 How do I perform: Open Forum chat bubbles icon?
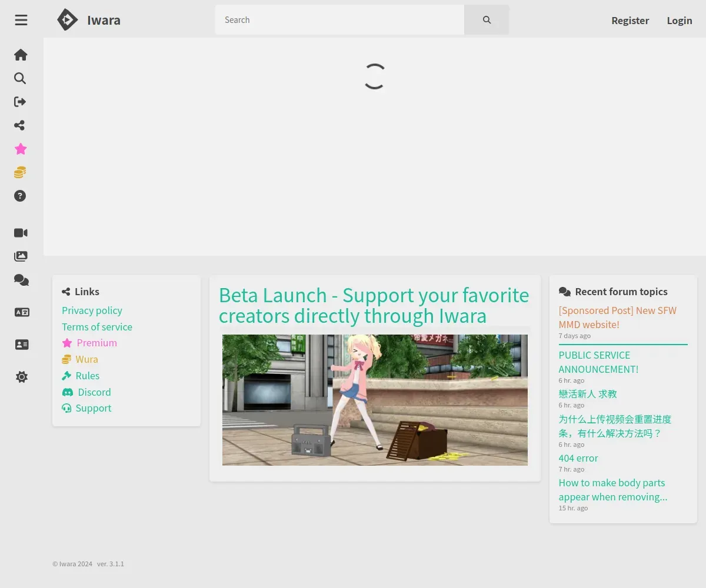click(x=21, y=280)
